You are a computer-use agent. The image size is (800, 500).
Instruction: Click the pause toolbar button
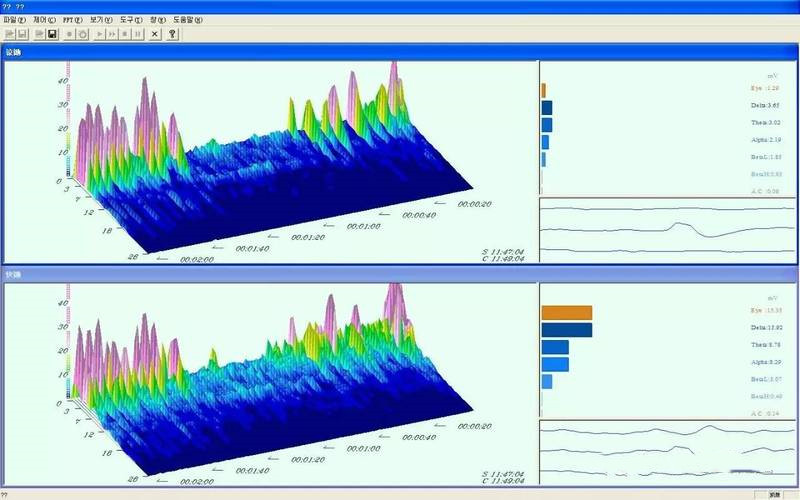coord(138,34)
